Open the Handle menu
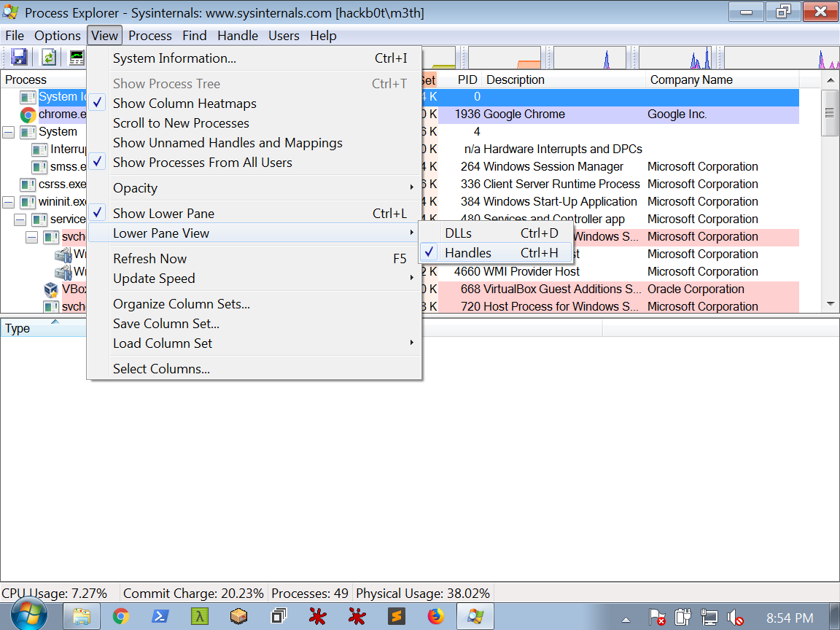Image resolution: width=840 pixels, height=630 pixels. click(x=238, y=36)
